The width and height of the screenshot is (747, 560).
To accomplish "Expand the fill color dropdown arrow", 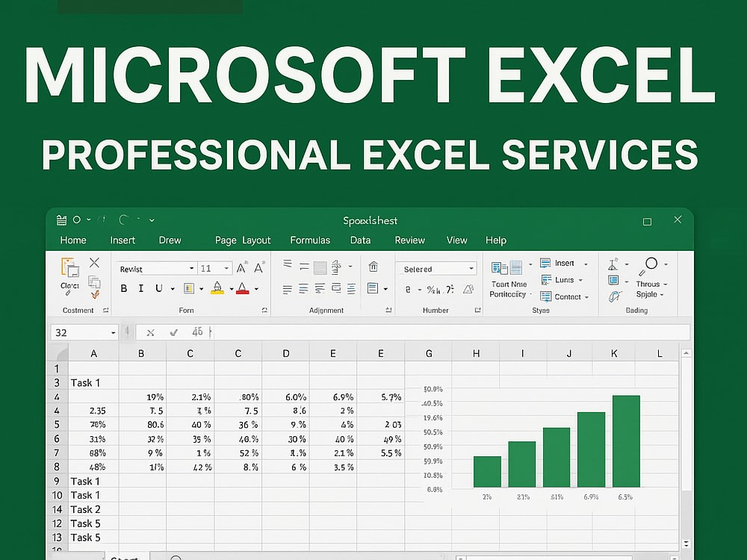I will point(232,289).
